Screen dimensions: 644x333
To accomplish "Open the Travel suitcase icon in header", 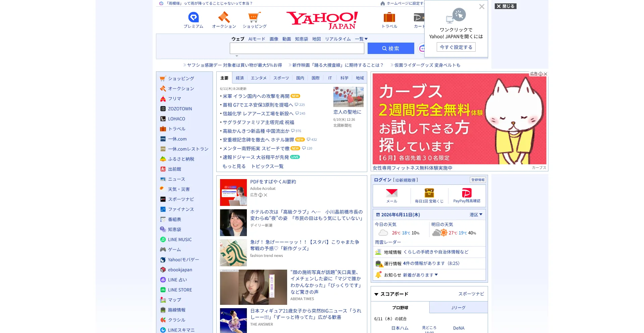I will pos(389,17).
